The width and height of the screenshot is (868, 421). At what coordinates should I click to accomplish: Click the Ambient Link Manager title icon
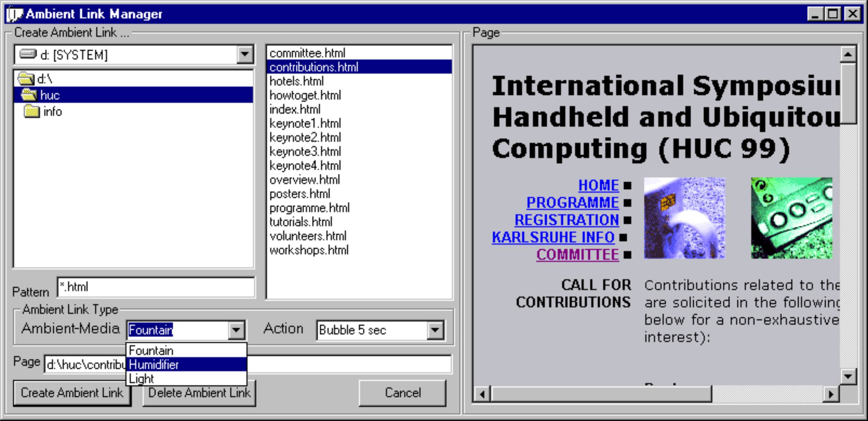(15, 14)
